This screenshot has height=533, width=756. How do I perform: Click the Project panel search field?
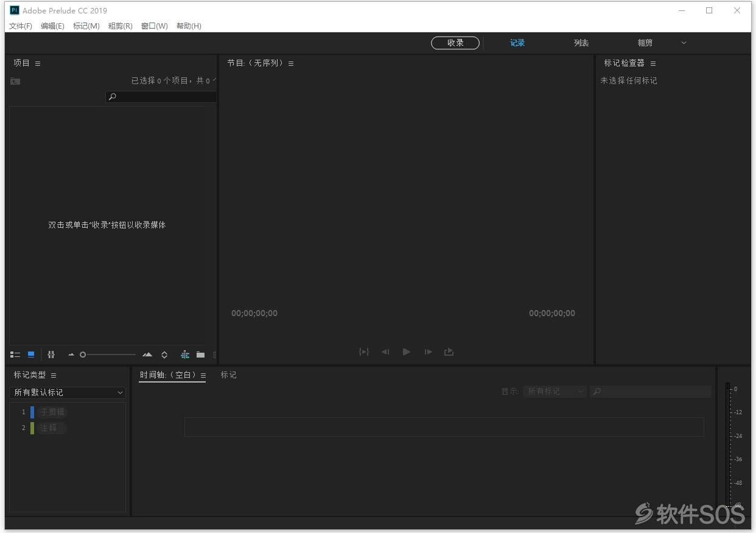coord(161,97)
